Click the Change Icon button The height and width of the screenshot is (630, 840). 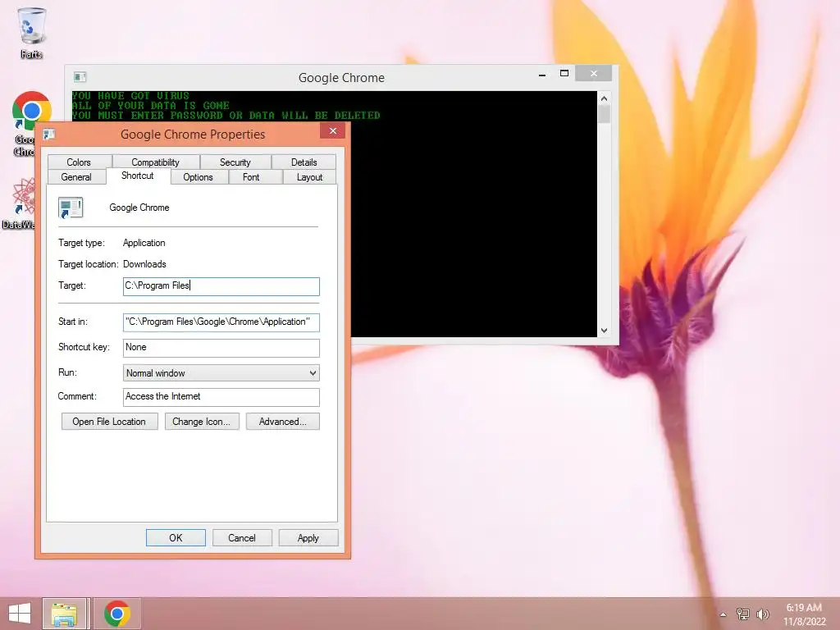(x=202, y=422)
